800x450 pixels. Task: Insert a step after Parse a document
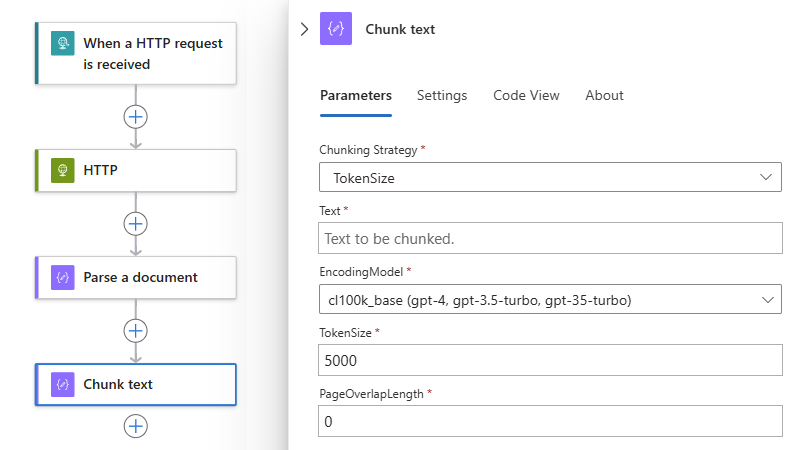click(135, 330)
